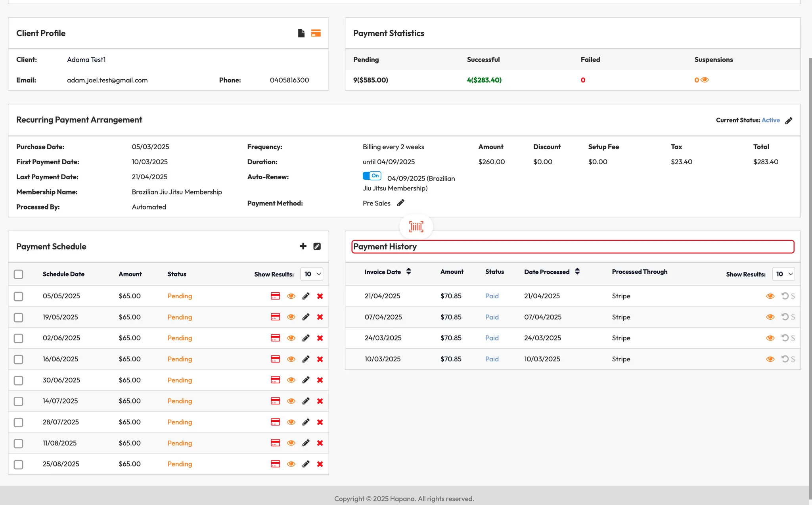Viewport: 812px width, 505px height.
Task: Toggle the Auto-Renew switch off
Action: (x=372, y=176)
